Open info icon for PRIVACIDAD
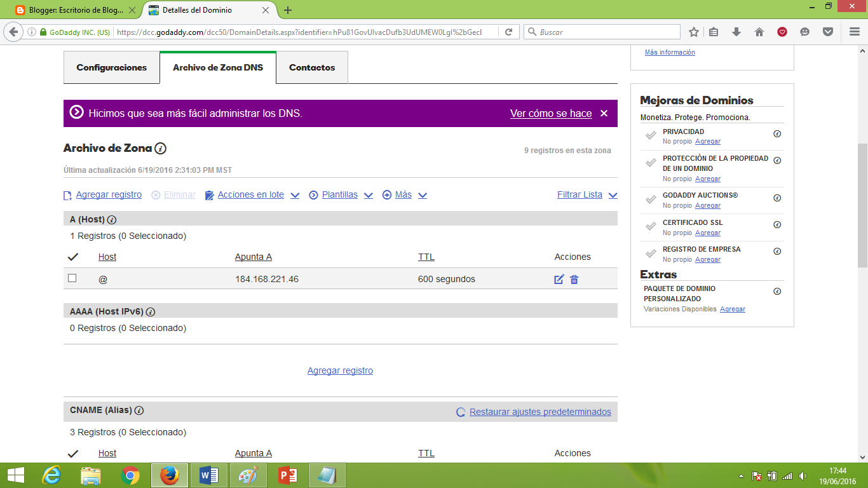This screenshot has height=488, width=868. point(777,134)
